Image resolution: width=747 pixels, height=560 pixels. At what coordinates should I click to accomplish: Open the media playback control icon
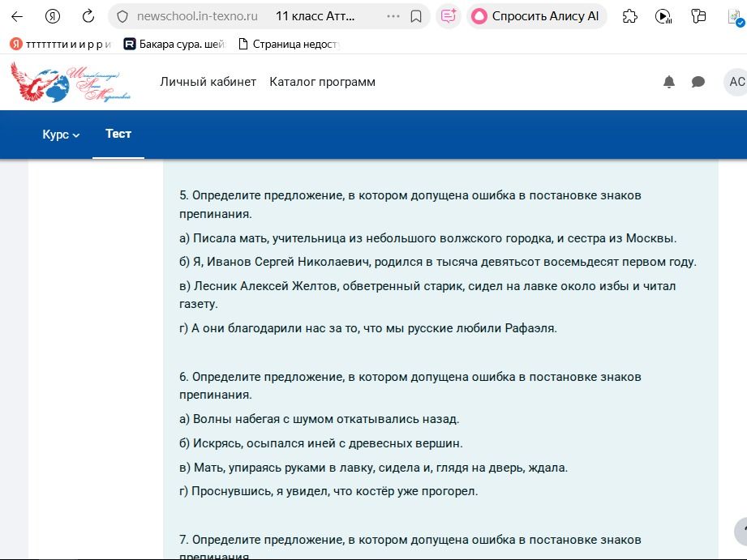(663, 17)
